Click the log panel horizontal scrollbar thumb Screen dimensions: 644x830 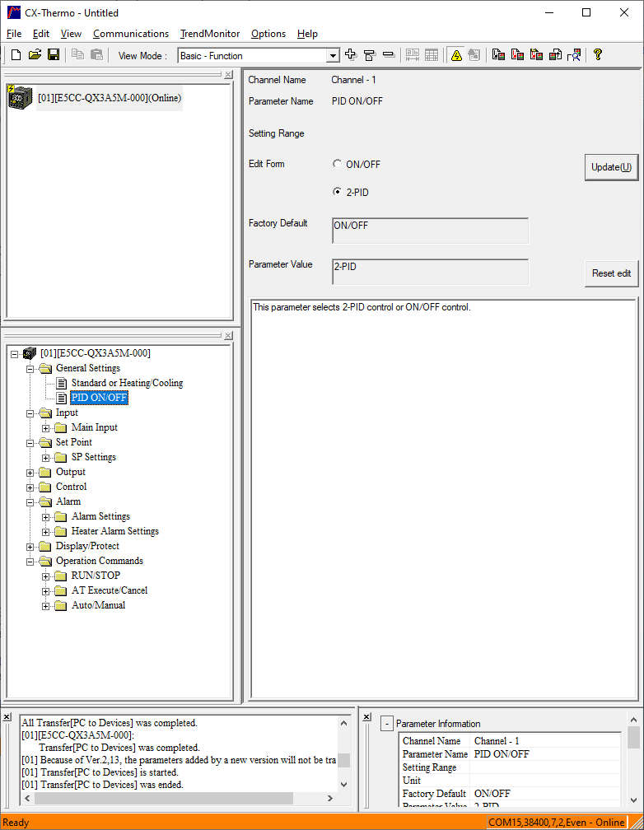pos(164,798)
